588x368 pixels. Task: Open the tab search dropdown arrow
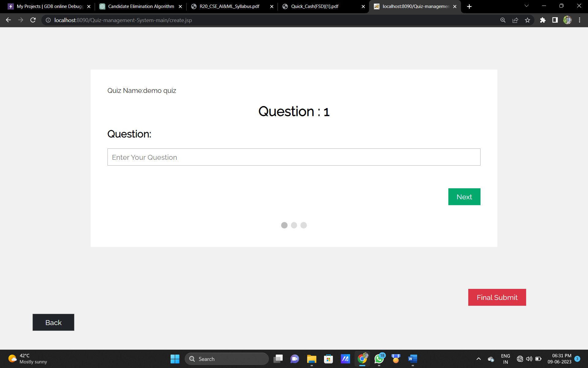(526, 6)
